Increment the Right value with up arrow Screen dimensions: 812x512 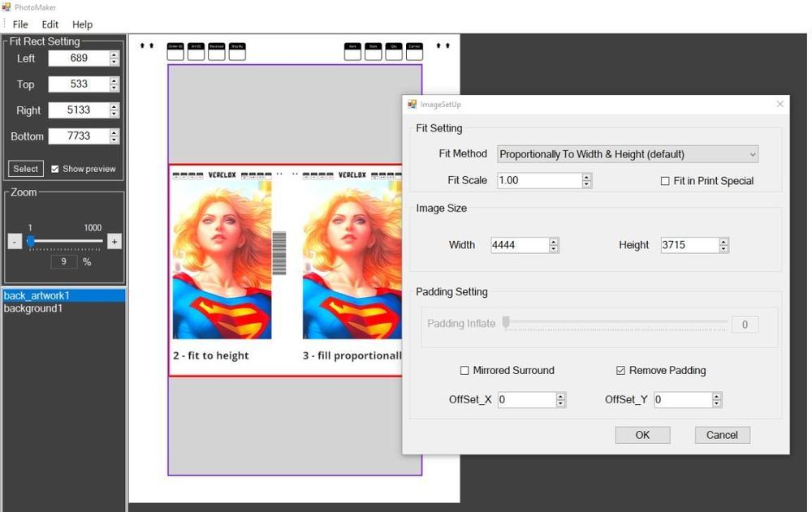114,106
